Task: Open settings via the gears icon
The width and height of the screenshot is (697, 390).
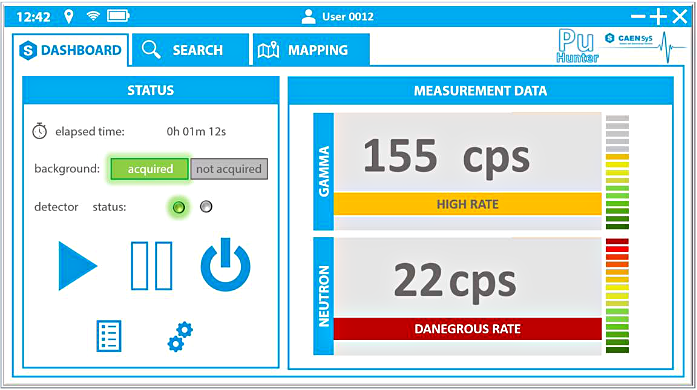Action: (x=180, y=337)
